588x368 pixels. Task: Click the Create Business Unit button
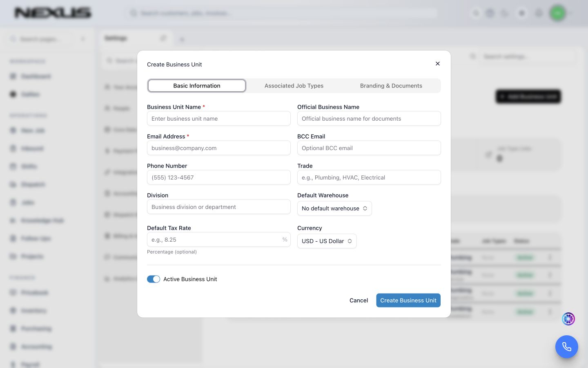408,301
